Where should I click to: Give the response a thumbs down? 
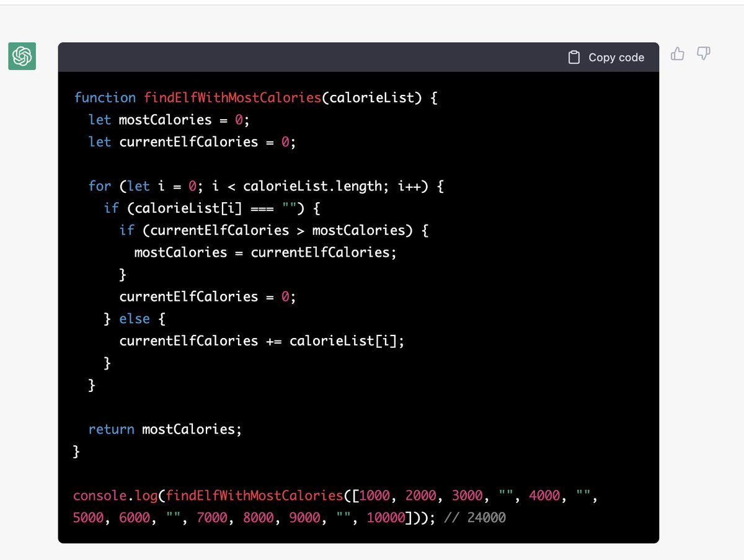[703, 54]
